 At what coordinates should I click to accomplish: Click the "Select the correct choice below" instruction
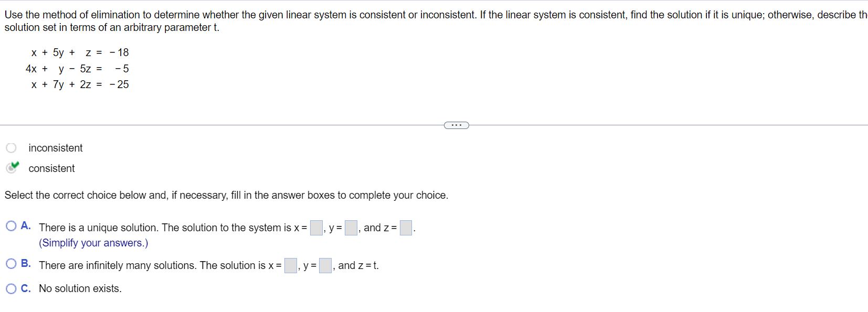(226, 195)
